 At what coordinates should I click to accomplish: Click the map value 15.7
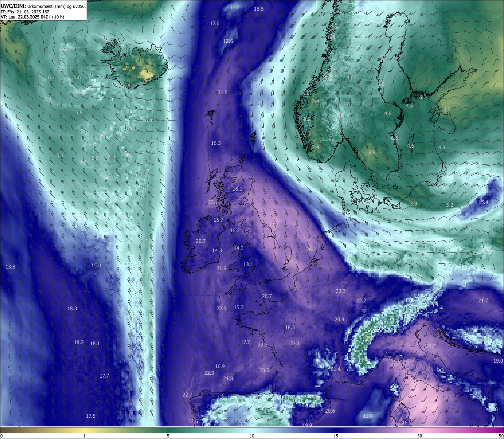pos(219,220)
